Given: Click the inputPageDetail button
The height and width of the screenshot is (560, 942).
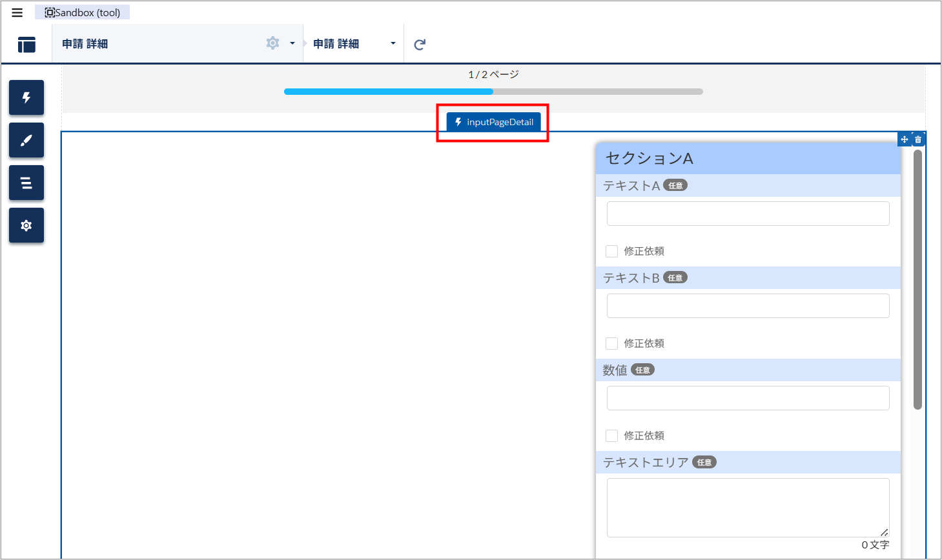Looking at the screenshot, I should coord(494,122).
